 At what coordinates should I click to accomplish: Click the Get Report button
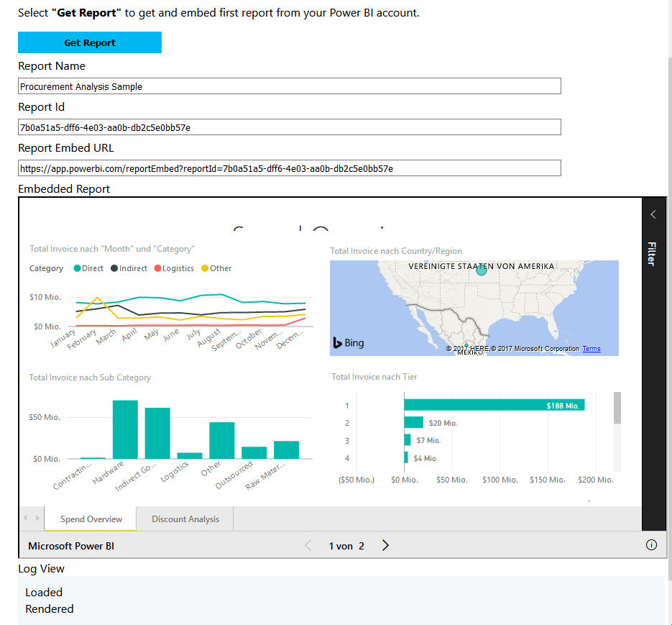point(90,42)
